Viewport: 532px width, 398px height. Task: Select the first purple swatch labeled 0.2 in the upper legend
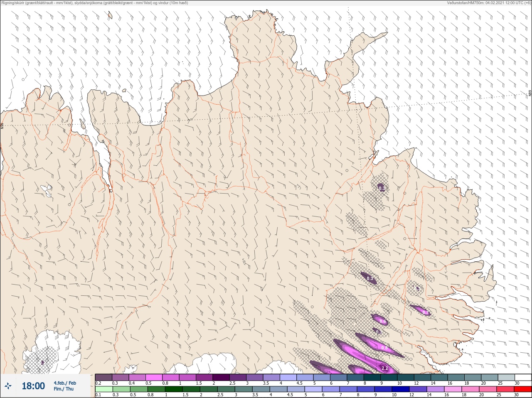point(103,377)
